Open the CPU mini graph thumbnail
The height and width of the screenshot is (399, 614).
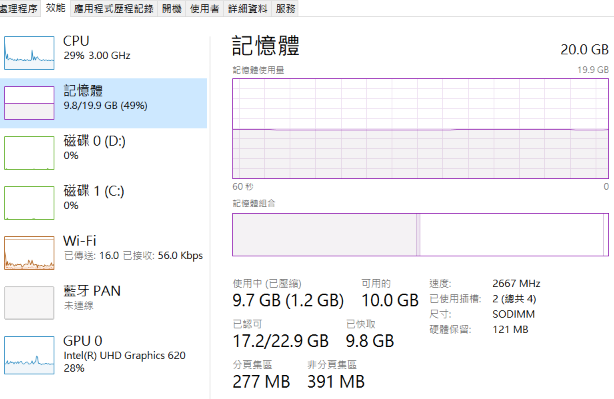29,53
